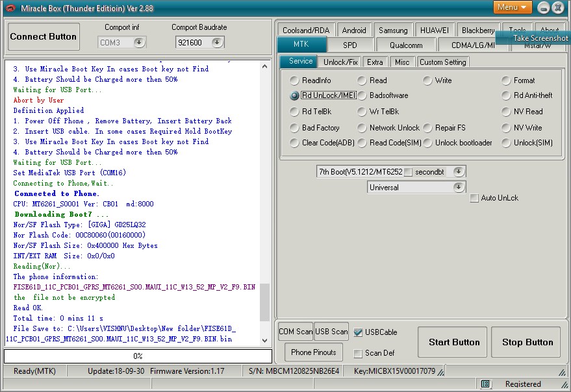The image size is (571, 392).
Task: Open Phone Pinouts
Action: [314, 352]
